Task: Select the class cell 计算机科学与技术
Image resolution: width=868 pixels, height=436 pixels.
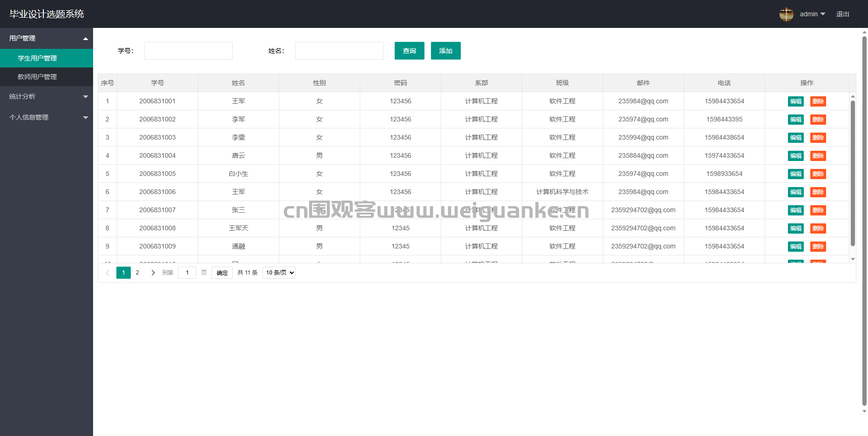Action: 562,192
